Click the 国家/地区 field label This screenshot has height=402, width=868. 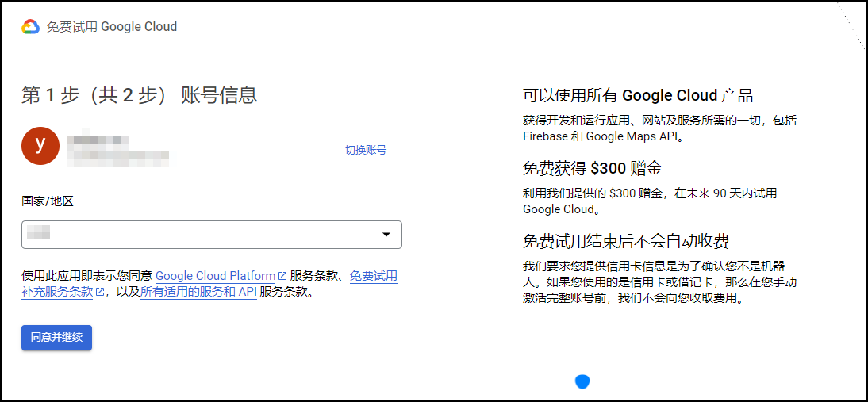48,201
